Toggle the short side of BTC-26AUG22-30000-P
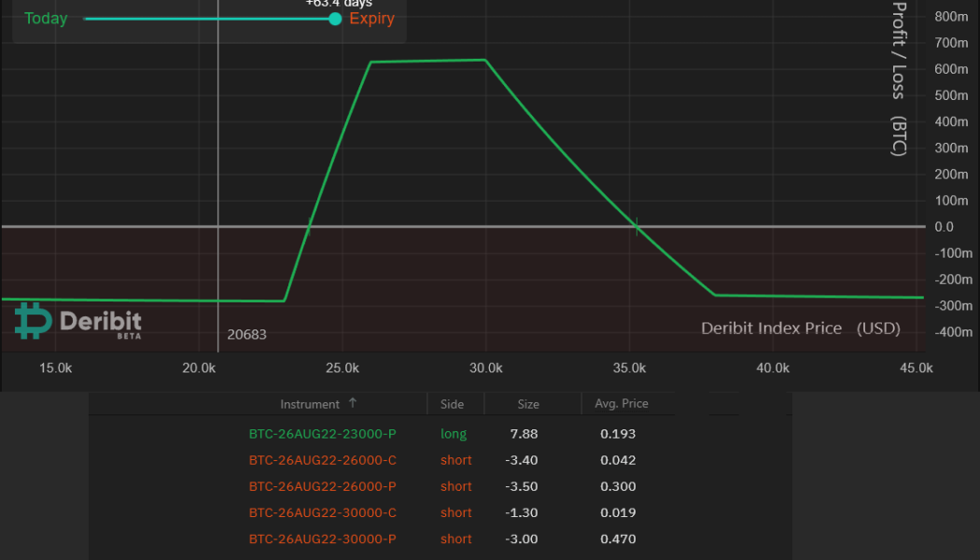This screenshot has height=560, width=980. click(455, 539)
